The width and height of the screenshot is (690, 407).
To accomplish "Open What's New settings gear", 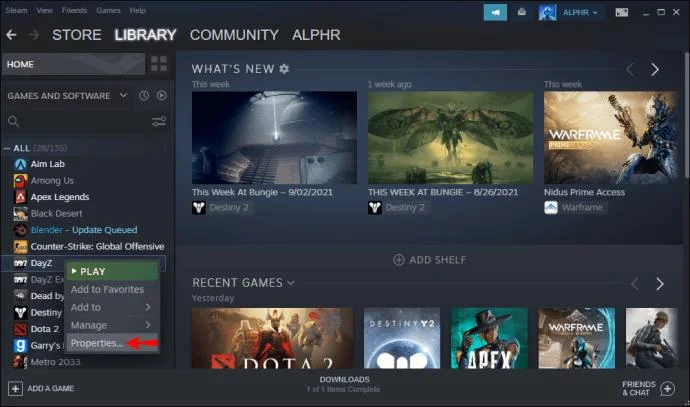I will 284,69.
